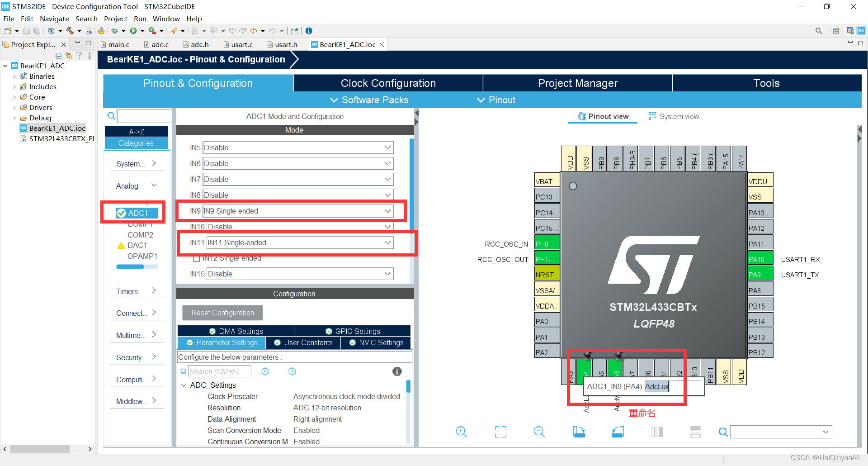Click the parameter search field
The height and width of the screenshot is (466, 868).
(219, 371)
